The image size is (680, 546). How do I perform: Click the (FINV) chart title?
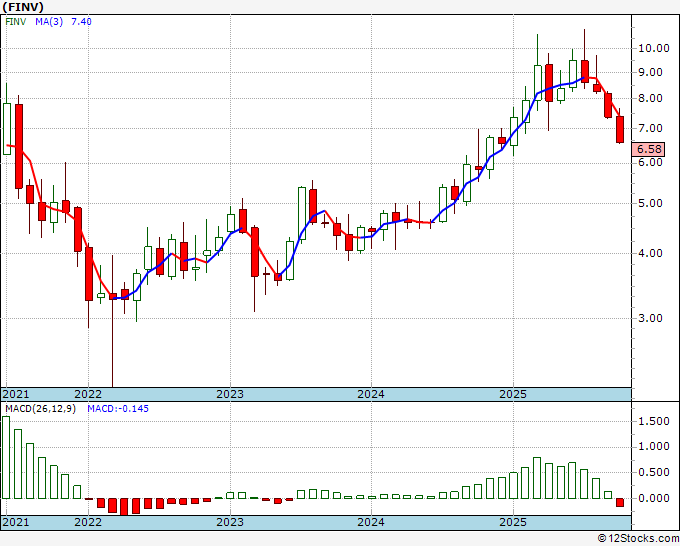pyautogui.click(x=23, y=7)
